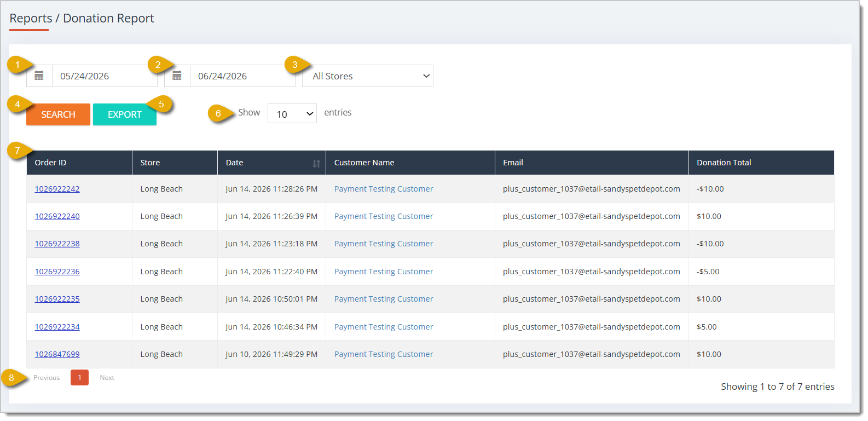
Task: Expand the All Stores dropdown
Action: pyautogui.click(x=368, y=76)
